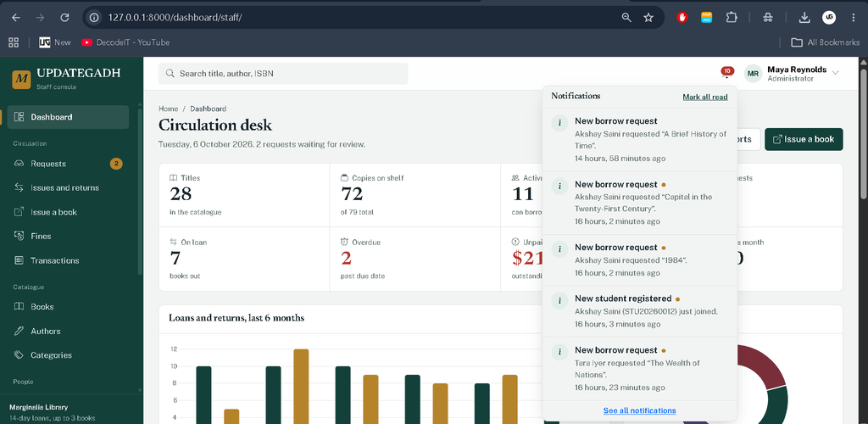
Task: Open The Wealth of Nations notification
Action: pos(639,369)
